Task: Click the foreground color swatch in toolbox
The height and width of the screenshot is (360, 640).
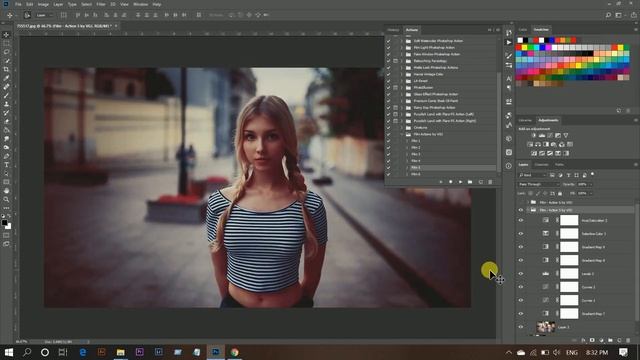Action: [x=4, y=222]
